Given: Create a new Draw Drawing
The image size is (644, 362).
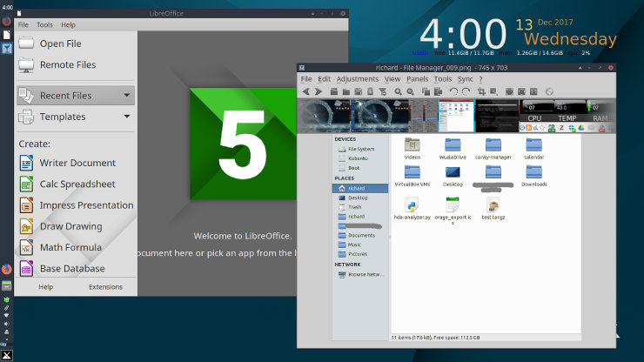Looking at the screenshot, I should click(61, 226).
